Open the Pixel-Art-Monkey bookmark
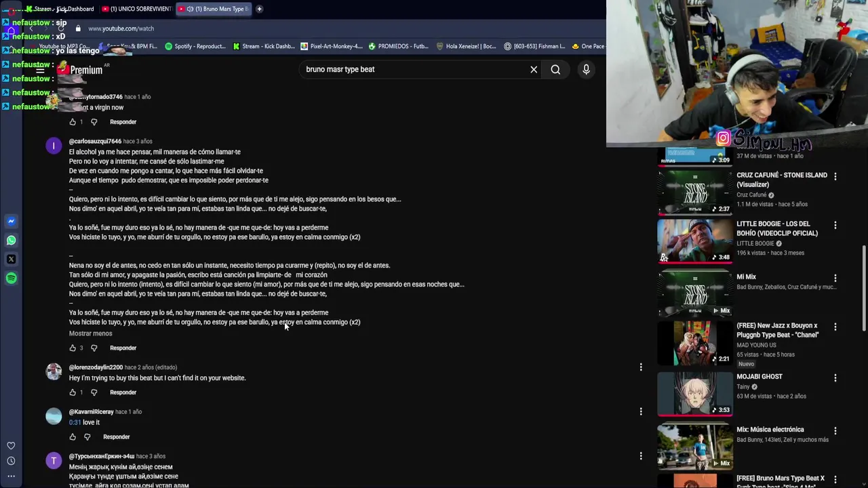868x488 pixels. [x=331, y=46]
